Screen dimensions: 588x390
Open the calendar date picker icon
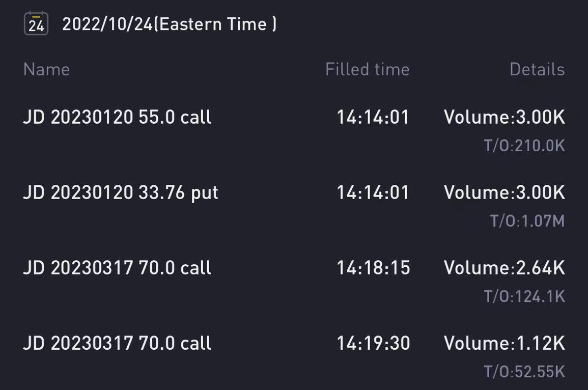click(x=36, y=23)
